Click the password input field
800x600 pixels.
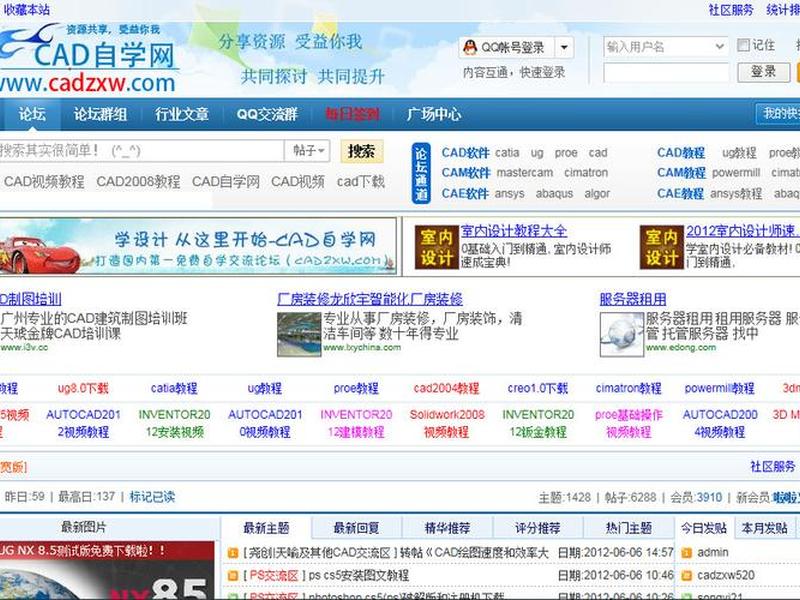665,72
